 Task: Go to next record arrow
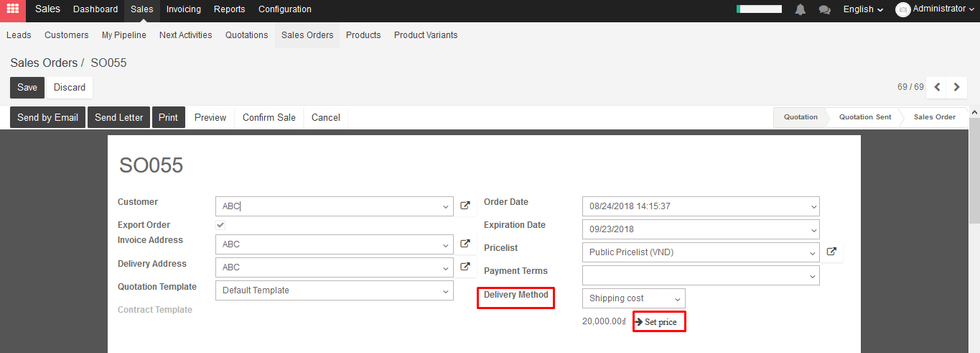coord(956,87)
